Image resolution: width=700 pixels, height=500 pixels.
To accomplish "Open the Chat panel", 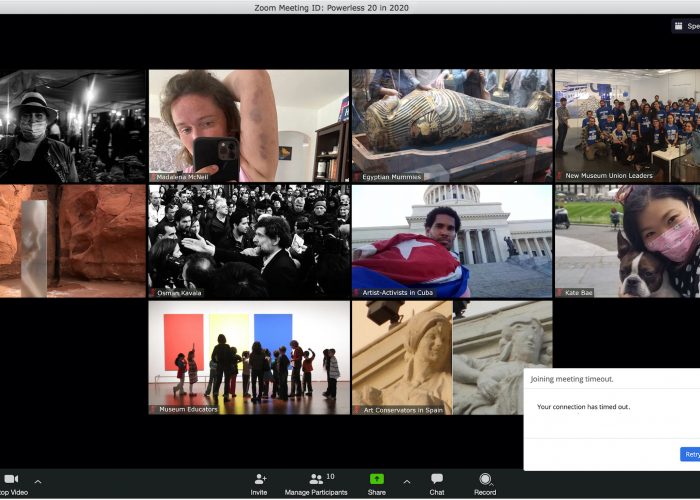I will pyautogui.click(x=437, y=479).
